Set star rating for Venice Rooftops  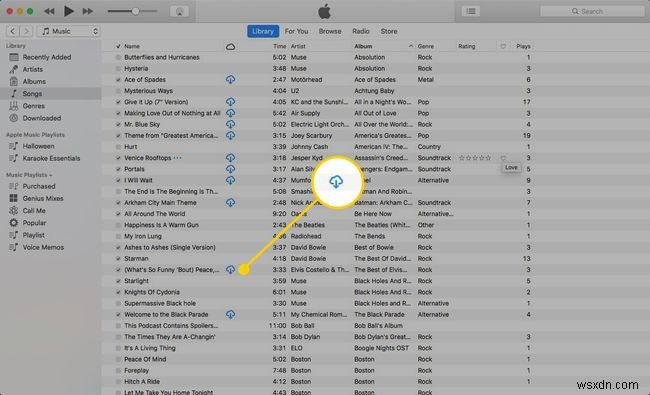tap(475, 158)
